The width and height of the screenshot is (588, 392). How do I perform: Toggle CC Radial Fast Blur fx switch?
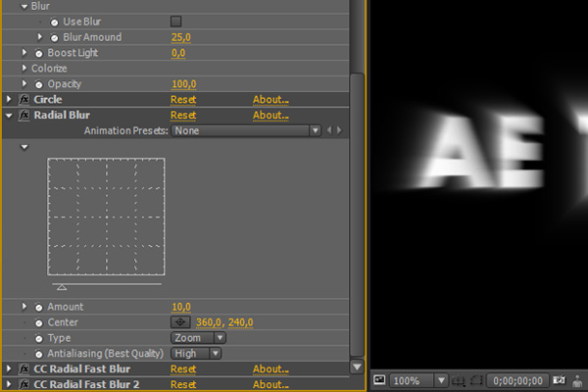tap(24, 369)
